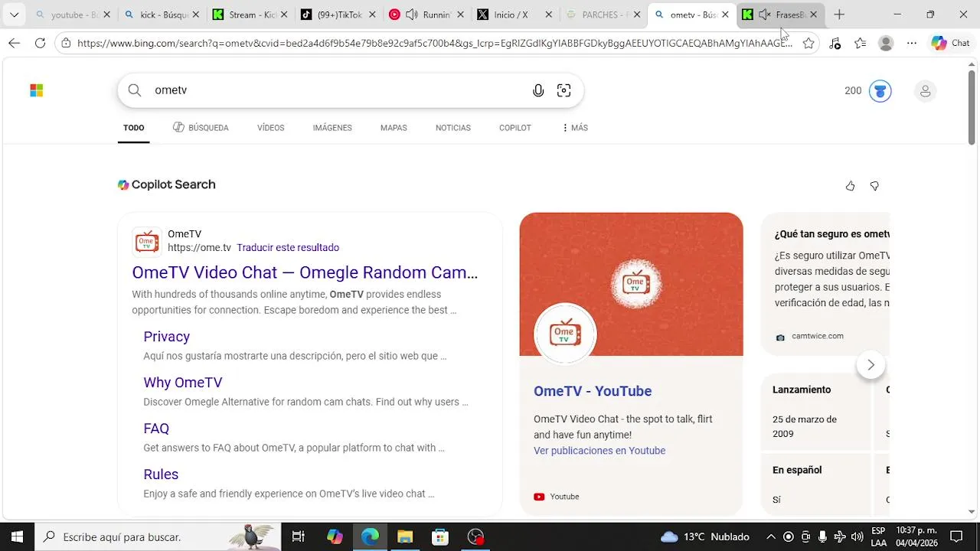Screen dimensions: 980x551
Task: Open the Why OmeTV sitelink
Action: click(x=182, y=383)
